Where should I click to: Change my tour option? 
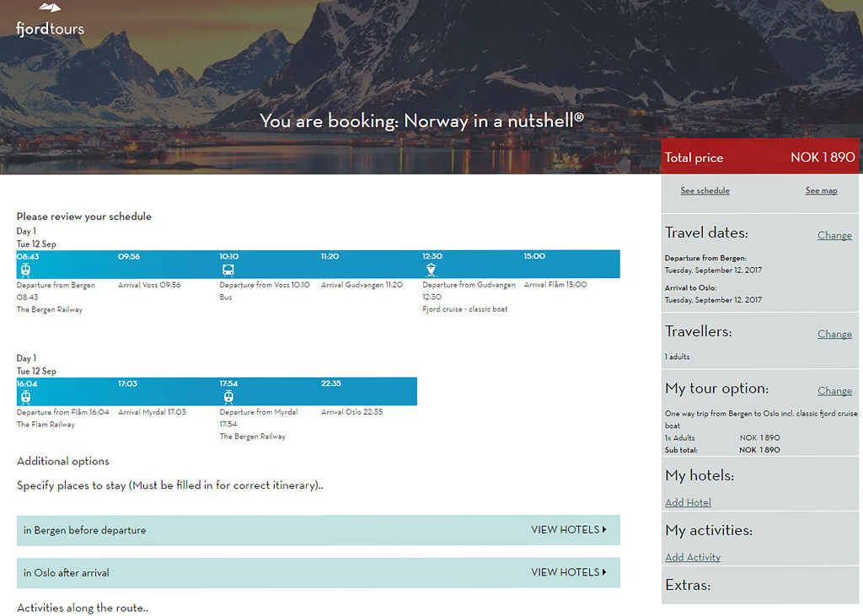click(834, 390)
